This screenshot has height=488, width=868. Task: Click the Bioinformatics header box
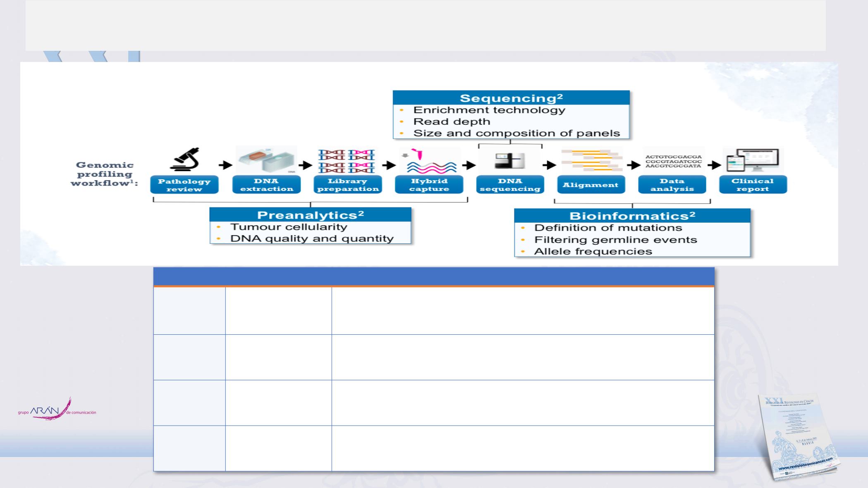tap(632, 216)
